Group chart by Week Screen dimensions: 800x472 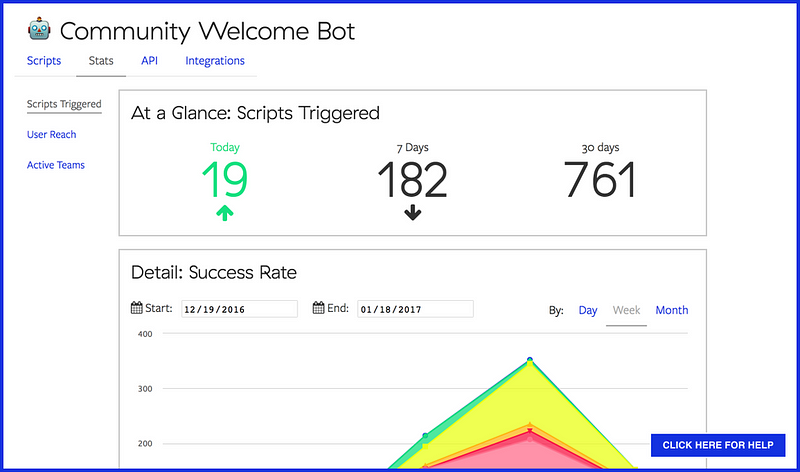coord(627,310)
